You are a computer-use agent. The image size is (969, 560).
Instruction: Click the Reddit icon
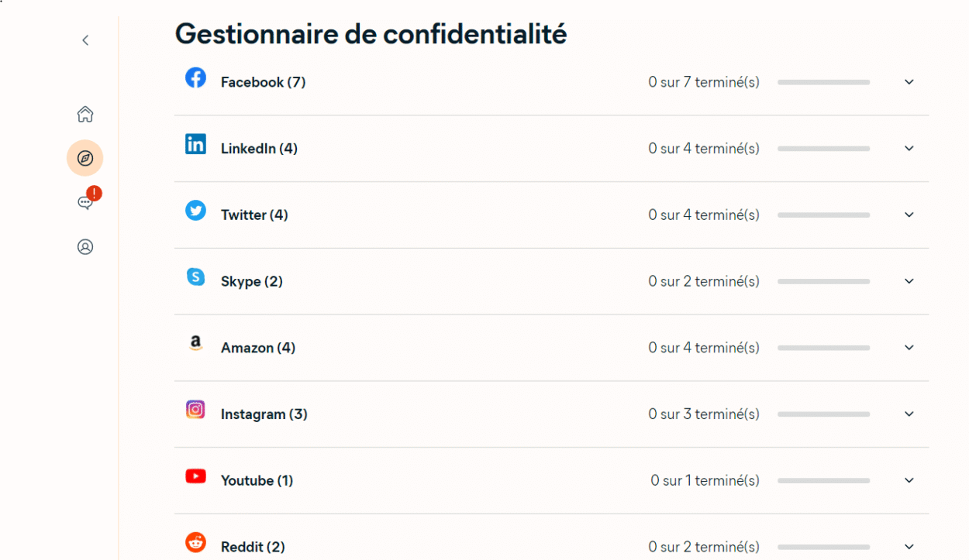(x=195, y=542)
